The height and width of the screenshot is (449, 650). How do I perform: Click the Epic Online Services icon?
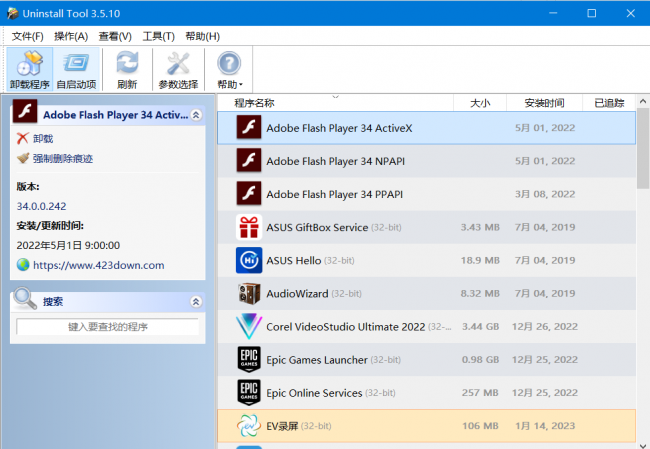point(249,393)
